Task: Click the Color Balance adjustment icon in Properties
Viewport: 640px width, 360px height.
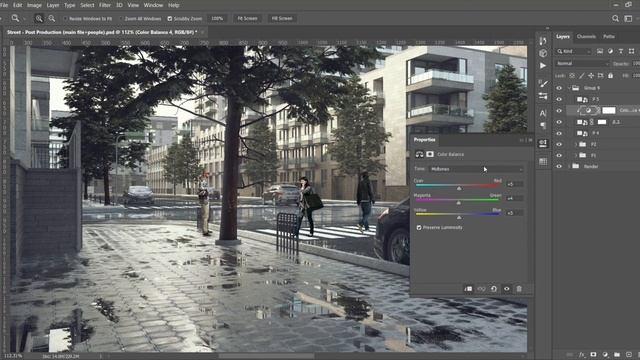Action: tap(419, 154)
